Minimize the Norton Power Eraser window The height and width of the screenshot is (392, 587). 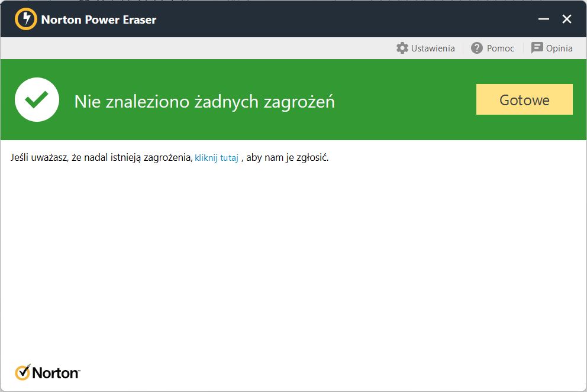544,19
